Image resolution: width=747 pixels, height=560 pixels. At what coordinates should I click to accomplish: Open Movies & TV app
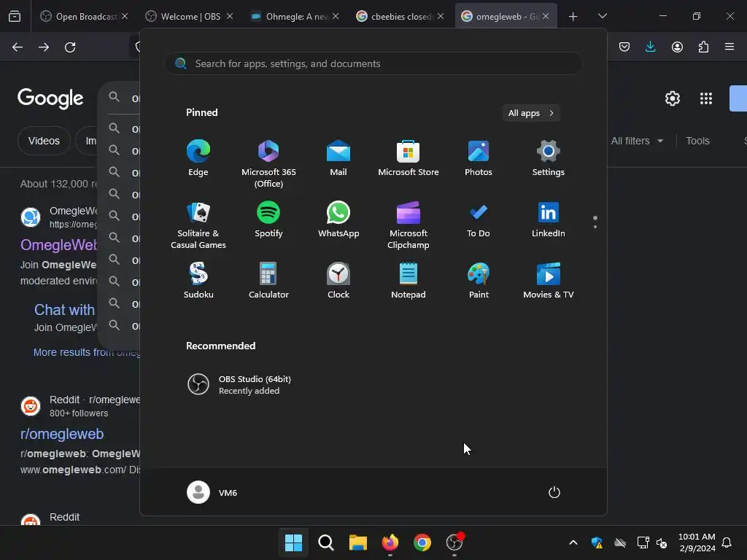coord(549,281)
